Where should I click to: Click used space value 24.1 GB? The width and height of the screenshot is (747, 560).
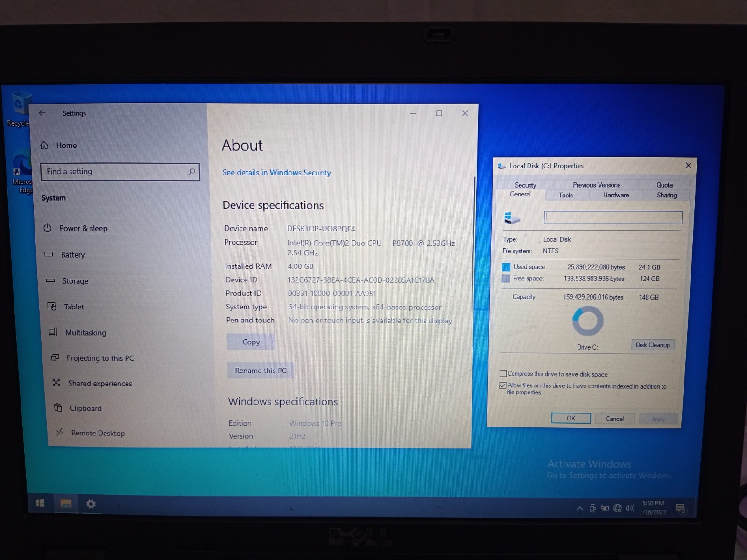[x=649, y=267]
